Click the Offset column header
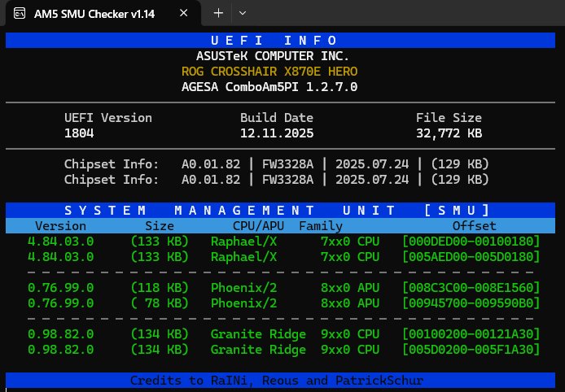This screenshot has width=565, height=392. tap(473, 226)
